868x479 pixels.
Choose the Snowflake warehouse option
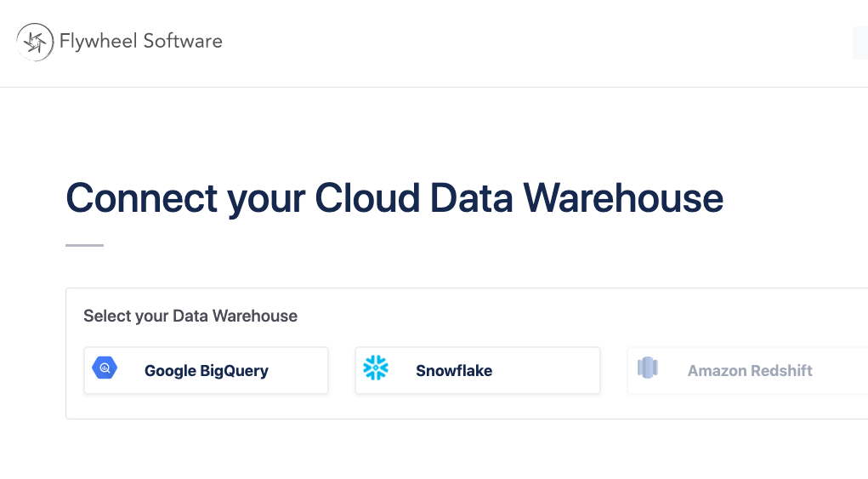point(477,370)
